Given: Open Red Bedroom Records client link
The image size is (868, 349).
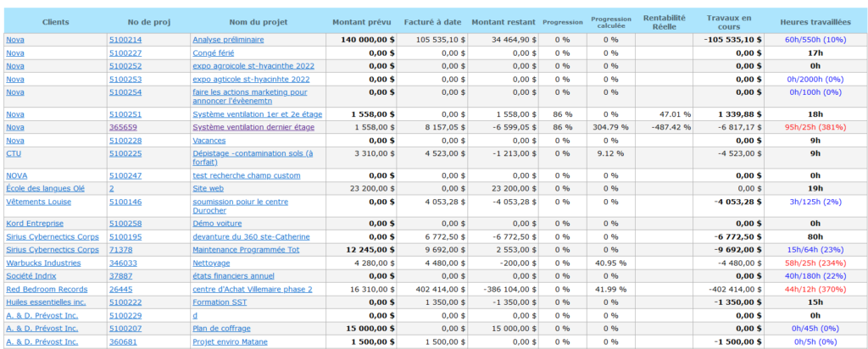Looking at the screenshot, I should click(x=47, y=289).
